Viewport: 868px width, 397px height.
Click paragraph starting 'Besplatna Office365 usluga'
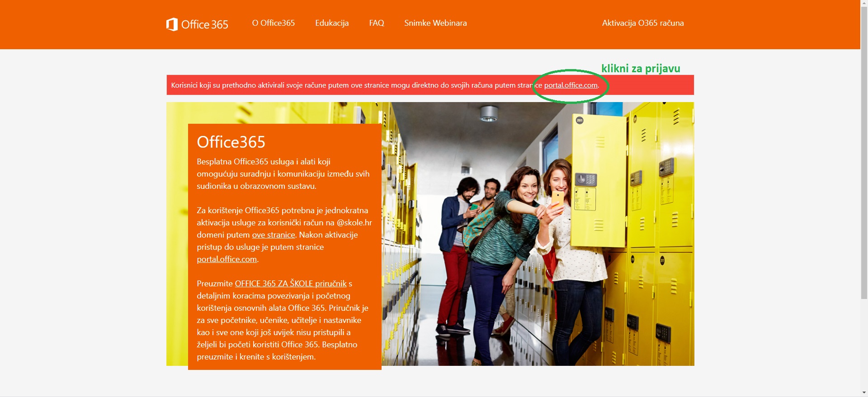283,174
